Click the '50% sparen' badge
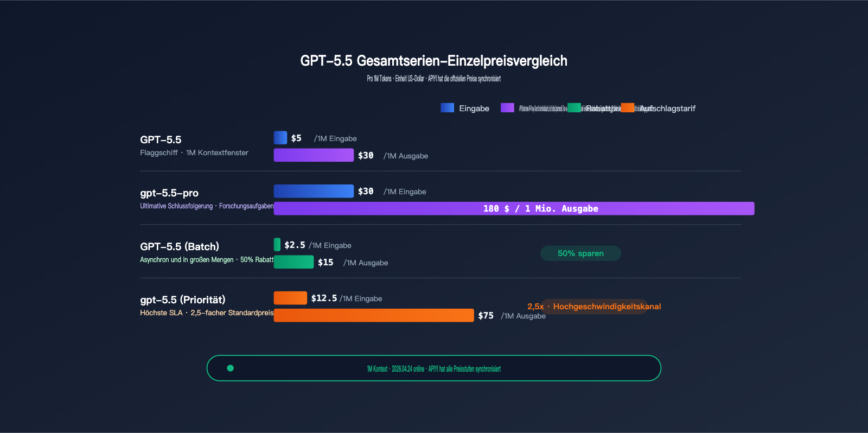868x433 pixels. coord(580,253)
